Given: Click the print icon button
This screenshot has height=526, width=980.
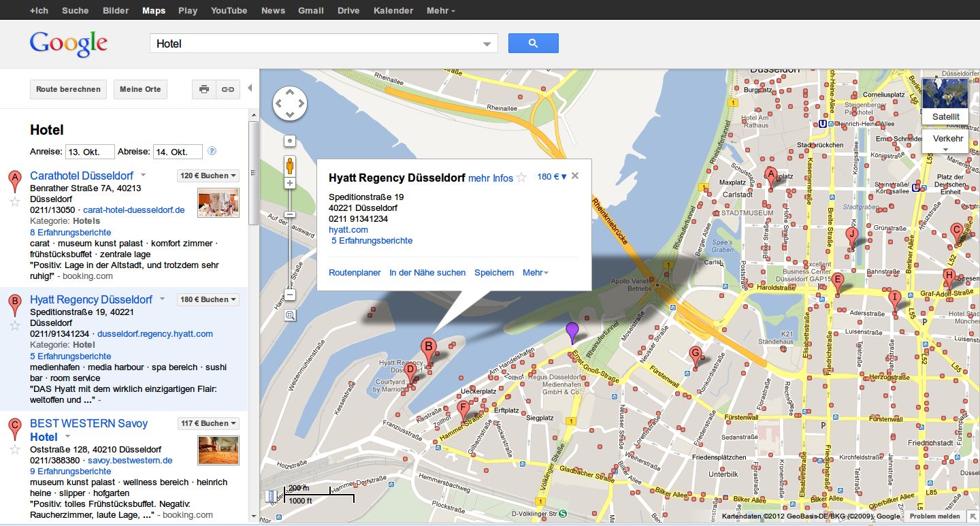Looking at the screenshot, I should (204, 89).
